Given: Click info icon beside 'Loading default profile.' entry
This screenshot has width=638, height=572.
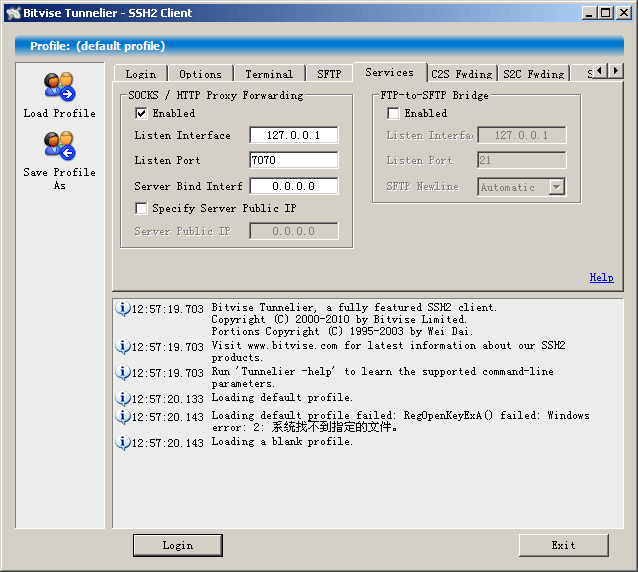Looking at the screenshot, I should point(122,398).
